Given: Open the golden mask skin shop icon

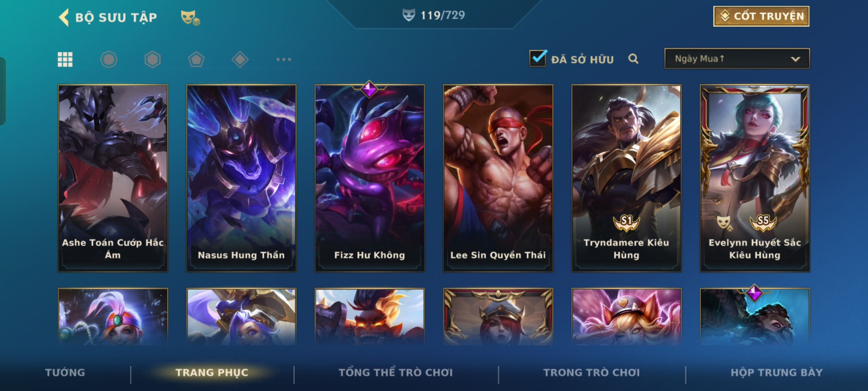Looking at the screenshot, I should pyautogui.click(x=190, y=18).
